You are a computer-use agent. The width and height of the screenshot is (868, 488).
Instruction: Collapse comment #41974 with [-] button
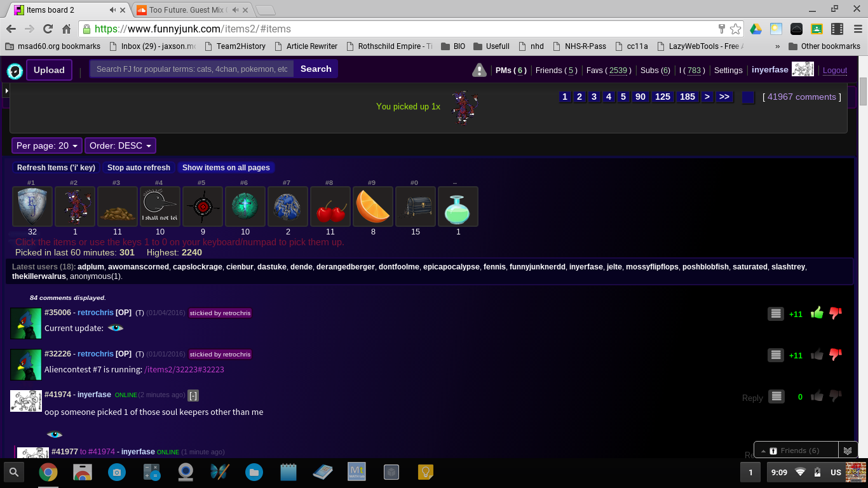[193, 395]
